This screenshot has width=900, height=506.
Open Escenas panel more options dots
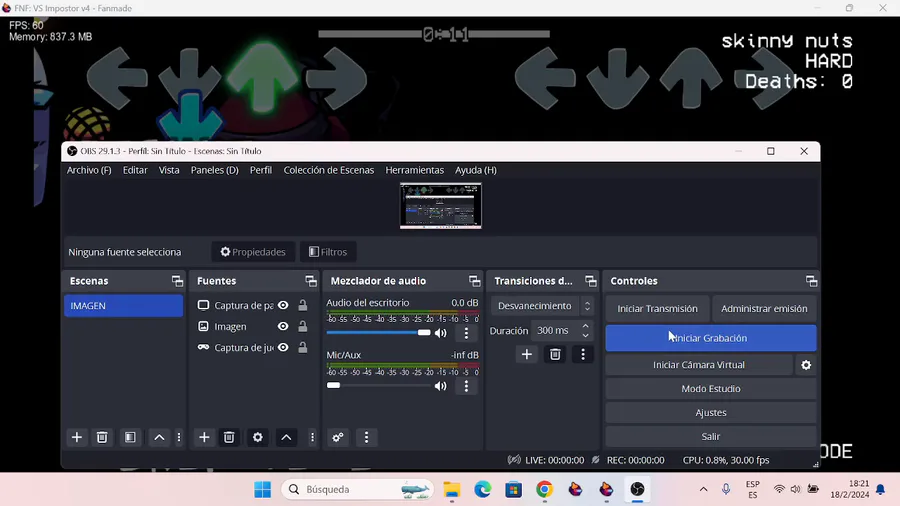point(179,437)
